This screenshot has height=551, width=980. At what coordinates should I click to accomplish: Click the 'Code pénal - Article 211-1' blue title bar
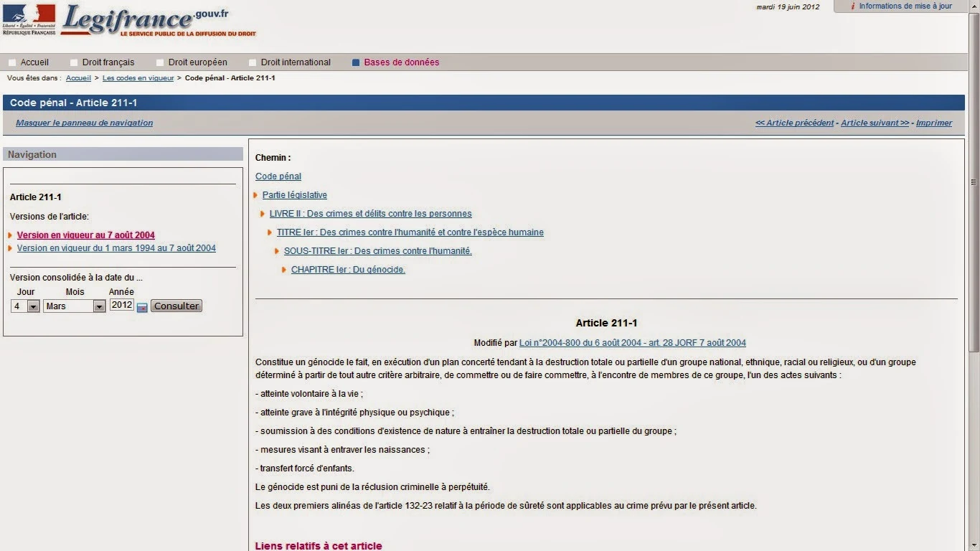coord(484,103)
